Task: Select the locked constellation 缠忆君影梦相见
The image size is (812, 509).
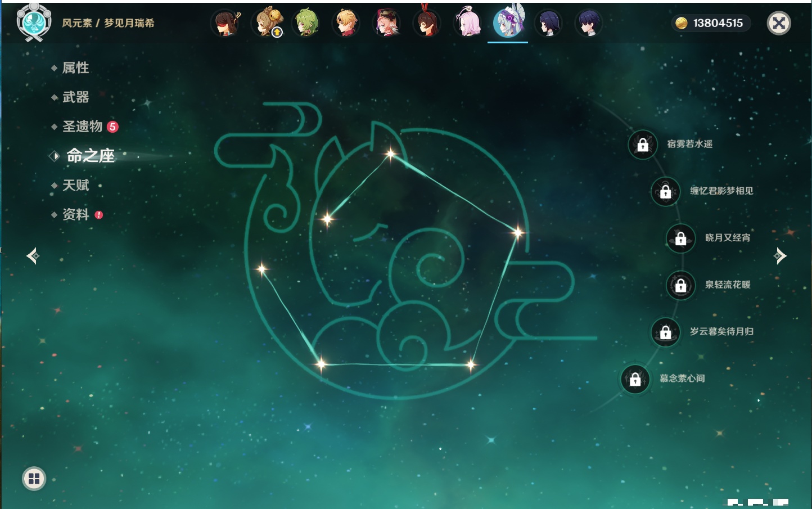Action: click(665, 191)
